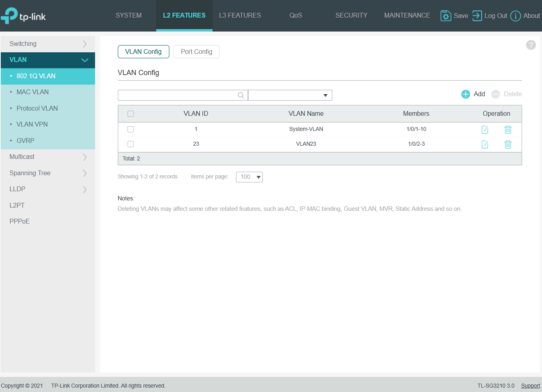Click the Add VLAN plus icon
The image size is (542, 392).
pos(465,94)
